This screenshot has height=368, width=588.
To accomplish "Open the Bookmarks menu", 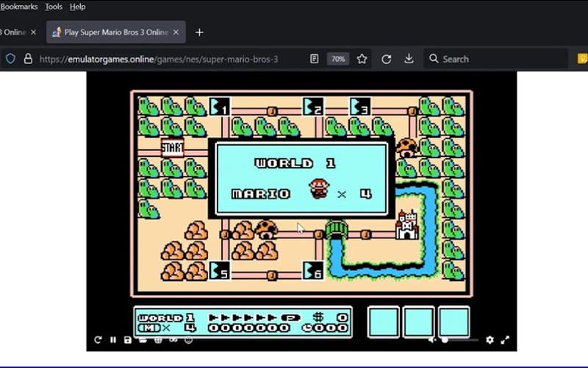I will click(x=19, y=7).
